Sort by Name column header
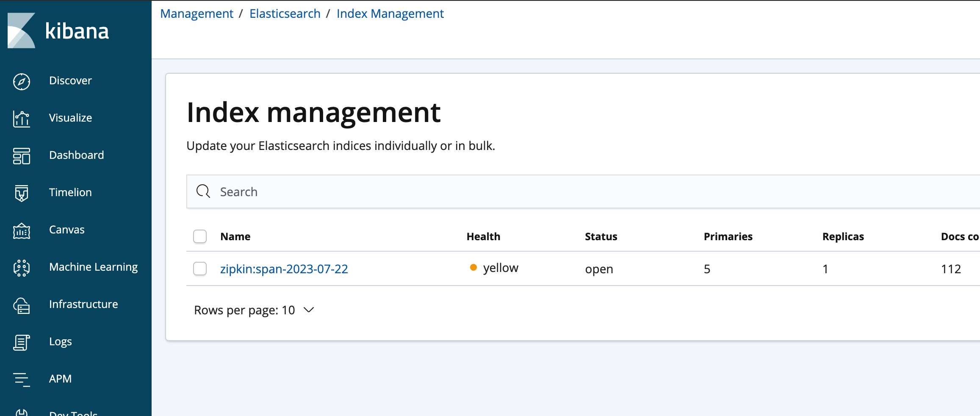 (235, 236)
